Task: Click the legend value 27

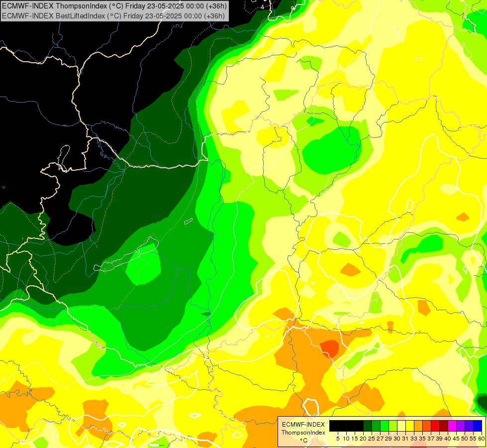Action: [x=380, y=439]
